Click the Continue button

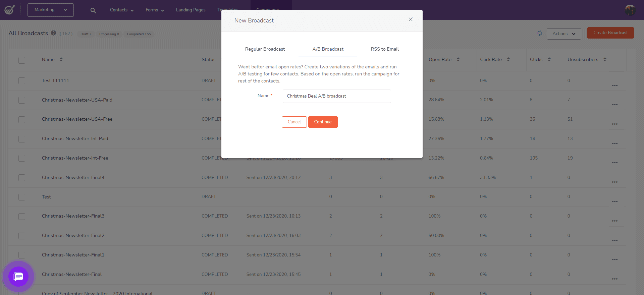323,122
